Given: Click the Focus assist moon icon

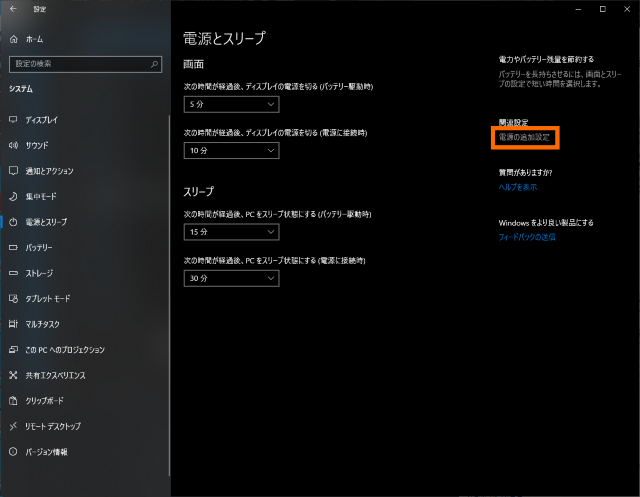Looking at the screenshot, I should click(13, 196).
